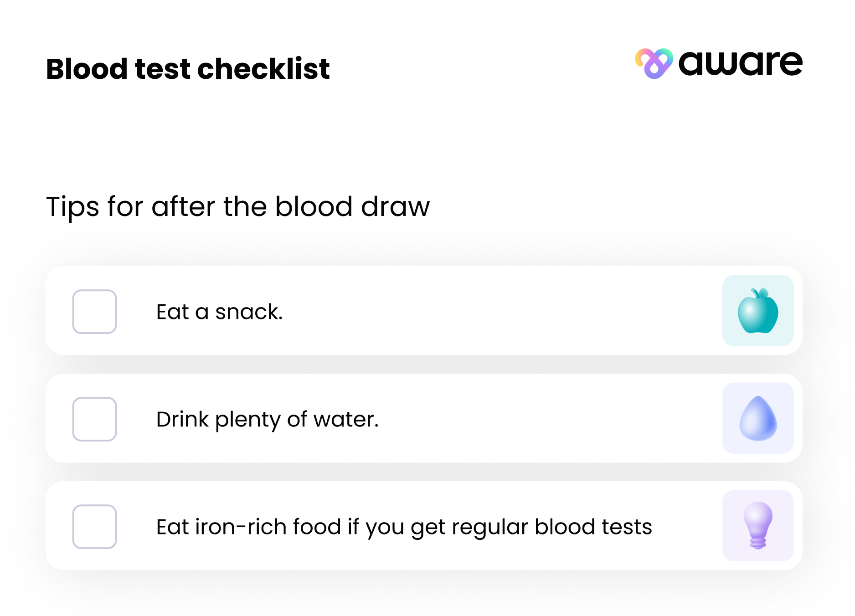The image size is (855, 616).
Task: Click the word "snack" in the first item
Action: coord(248,312)
